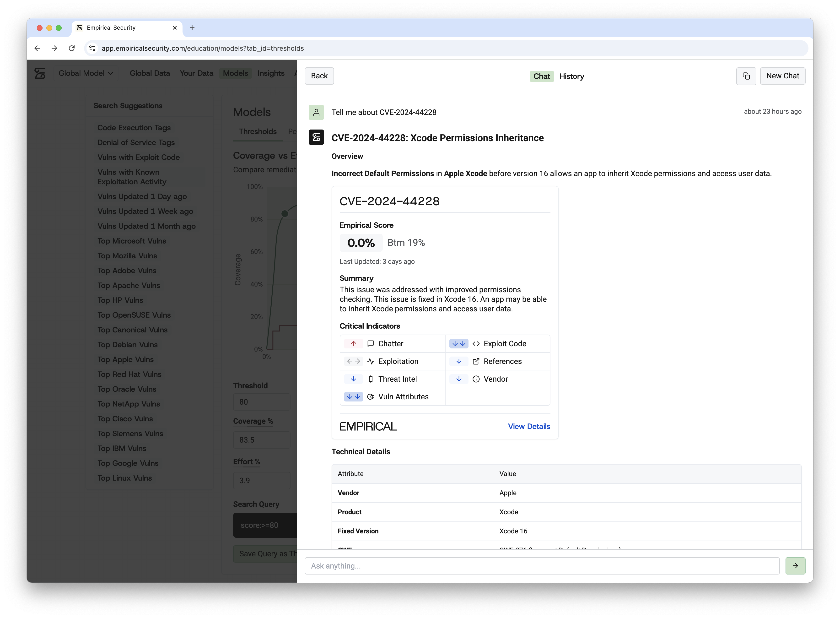The width and height of the screenshot is (840, 618).
Task: Click the site info icon in address bar
Action: point(92,48)
